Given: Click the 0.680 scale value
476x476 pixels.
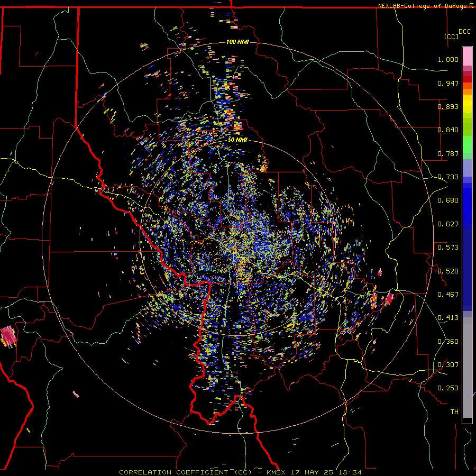Looking at the screenshot, I should click(448, 200).
